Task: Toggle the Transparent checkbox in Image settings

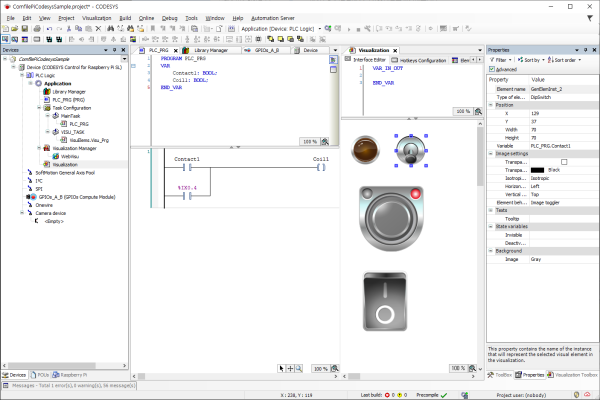Action: (564, 161)
